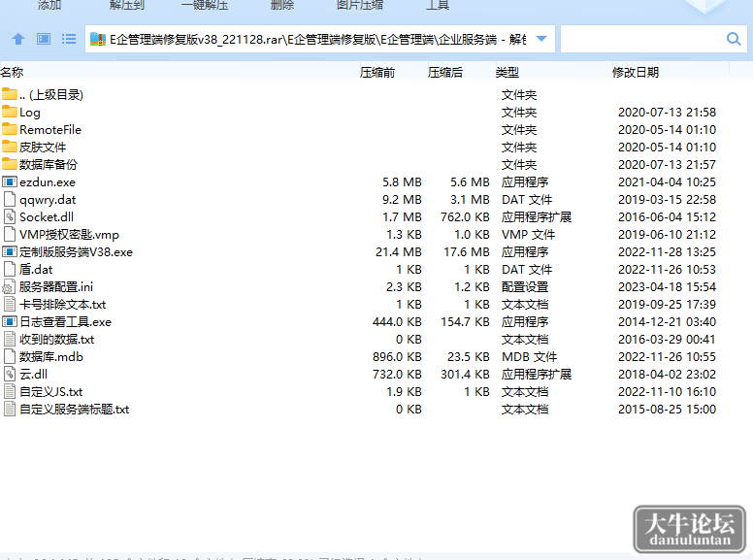This screenshot has width=753, height=560.
Task: Click the date 2014-12-21 03:40
Action: click(x=667, y=322)
